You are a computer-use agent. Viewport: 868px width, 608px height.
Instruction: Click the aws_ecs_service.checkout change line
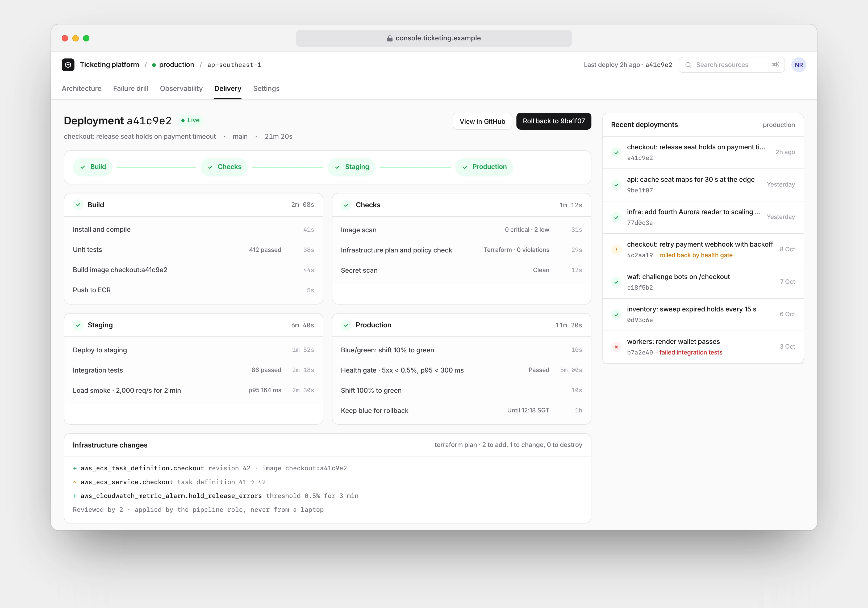click(x=169, y=482)
